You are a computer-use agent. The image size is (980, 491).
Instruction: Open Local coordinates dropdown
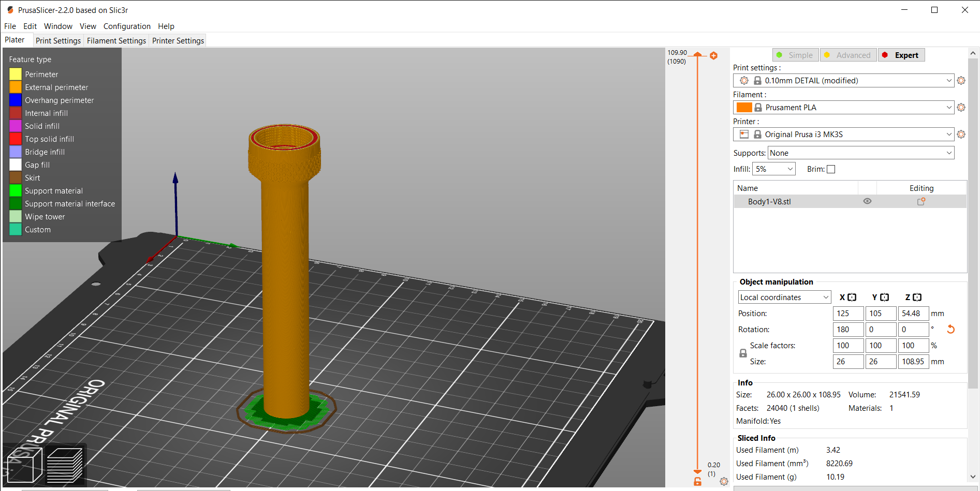pos(784,297)
